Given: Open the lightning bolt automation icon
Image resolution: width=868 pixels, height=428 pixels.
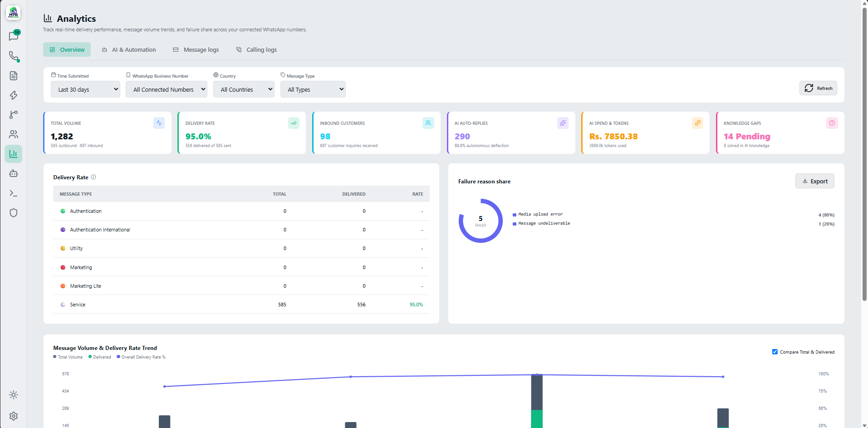Looking at the screenshot, I should 14,95.
